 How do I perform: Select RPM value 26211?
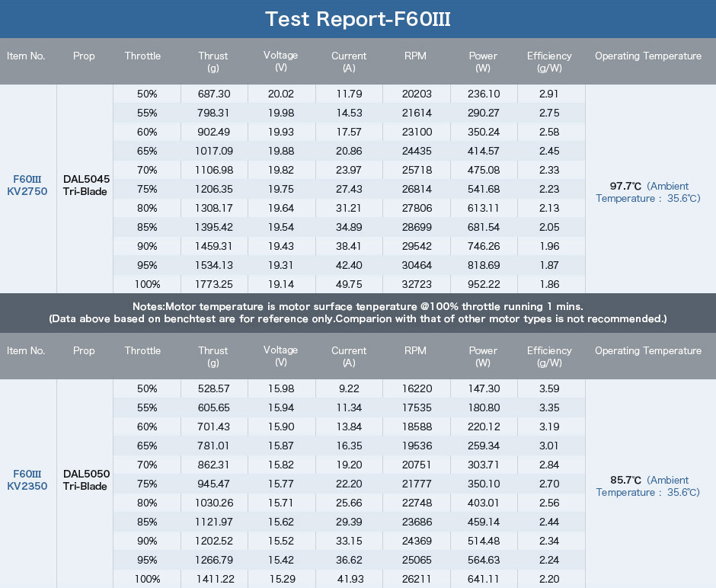click(417, 580)
